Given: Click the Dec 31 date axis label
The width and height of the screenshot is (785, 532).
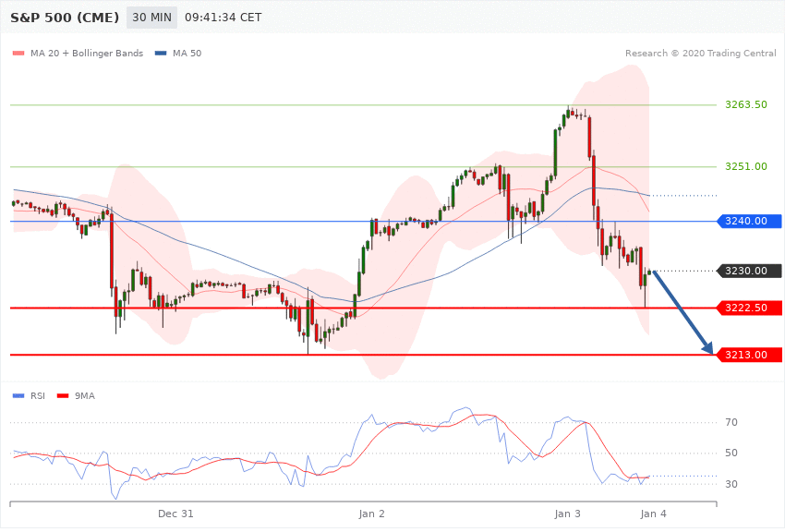Looking at the screenshot, I should click(175, 514).
